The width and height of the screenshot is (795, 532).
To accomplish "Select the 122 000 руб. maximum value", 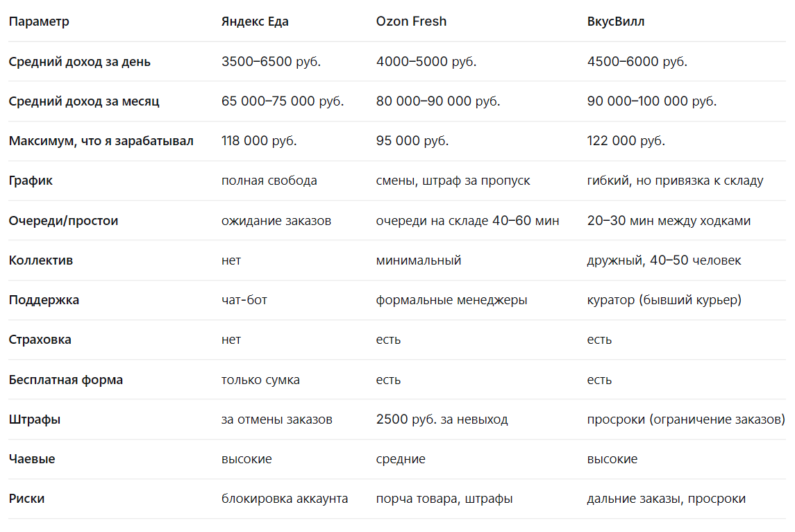I will coord(626,140).
